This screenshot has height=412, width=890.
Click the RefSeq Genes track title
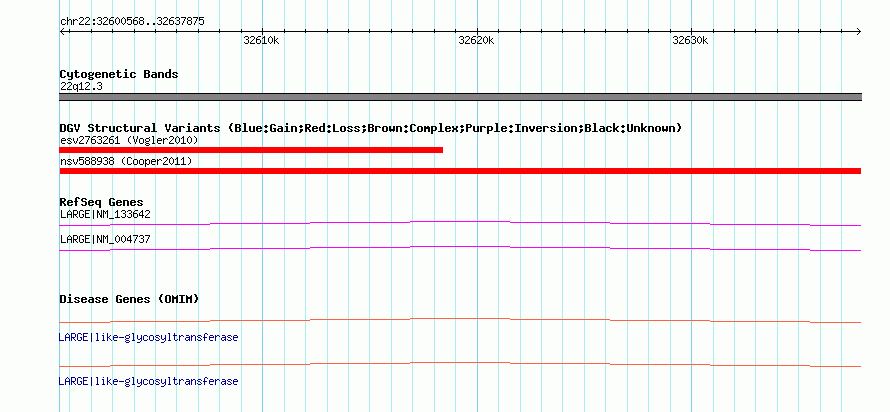[102, 202]
